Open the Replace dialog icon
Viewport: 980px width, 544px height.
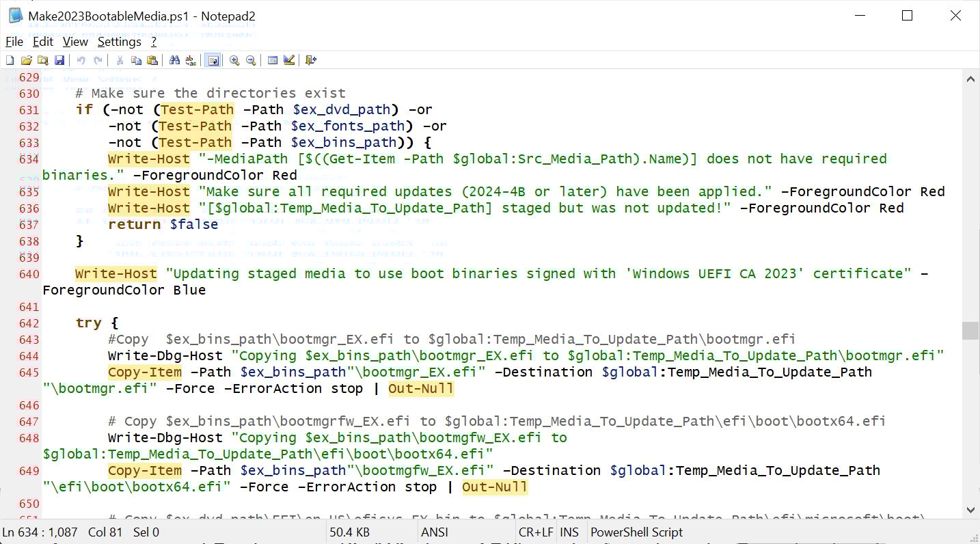[x=191, y=60]
